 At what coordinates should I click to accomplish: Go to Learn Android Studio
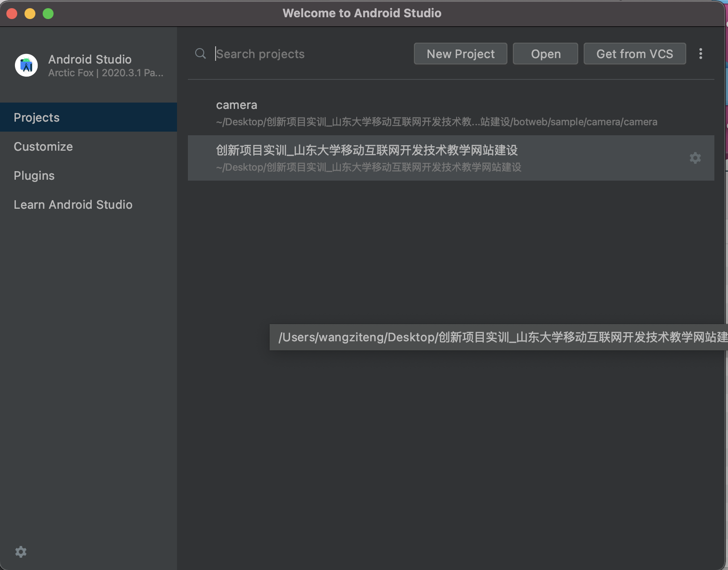[89, 204]
